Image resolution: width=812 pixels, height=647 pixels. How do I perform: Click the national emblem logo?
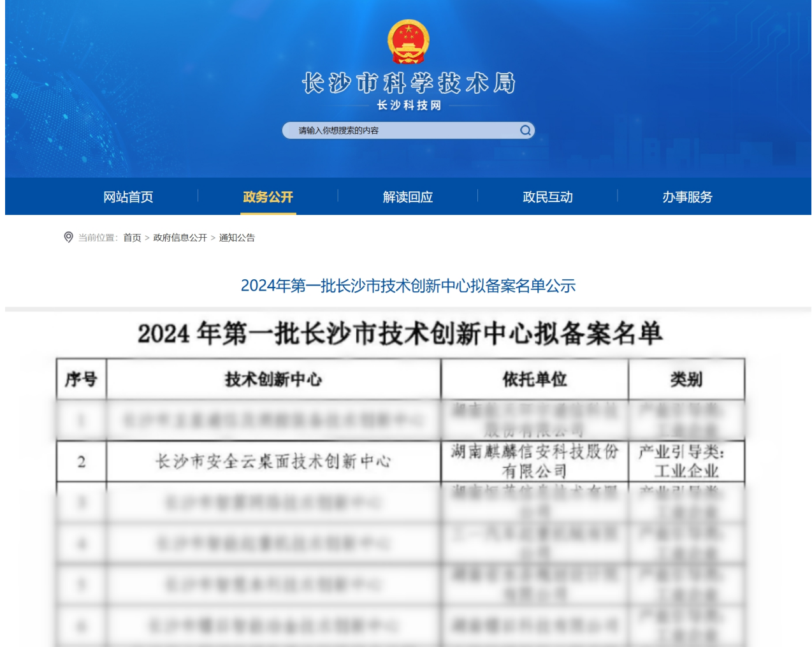coord(408,42)
